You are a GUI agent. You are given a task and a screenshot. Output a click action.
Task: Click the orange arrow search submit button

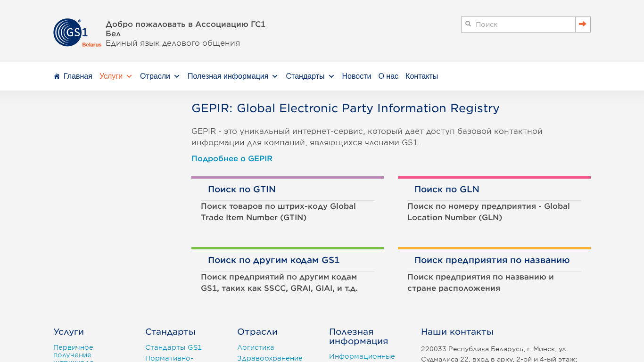pyautogui.click(x=583, y=25)
